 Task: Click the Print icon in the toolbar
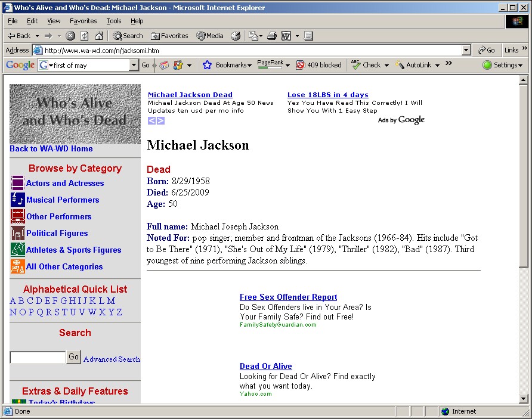272,36
